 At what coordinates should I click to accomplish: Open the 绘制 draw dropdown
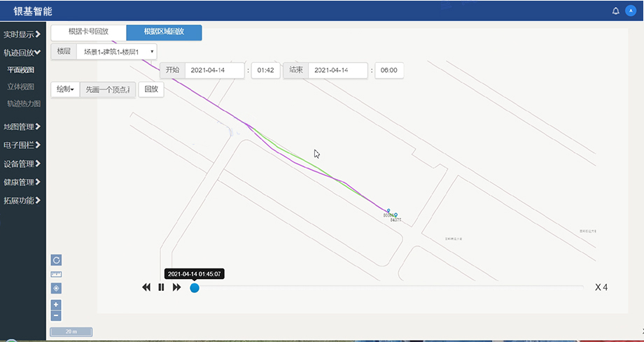click(65, 89)
